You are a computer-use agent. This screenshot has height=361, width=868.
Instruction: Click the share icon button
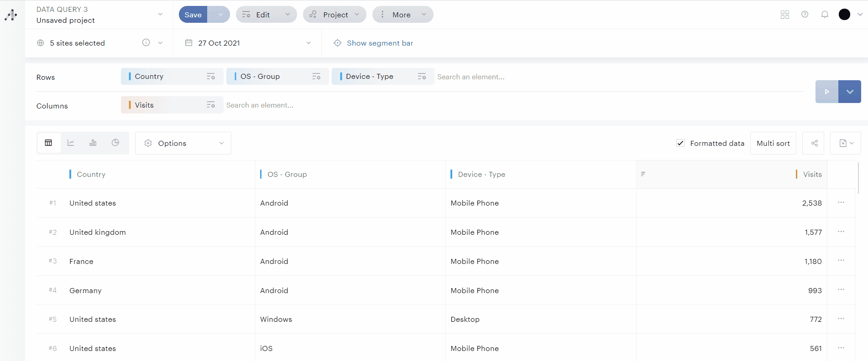pyautogui.click(x=814, y=143)
